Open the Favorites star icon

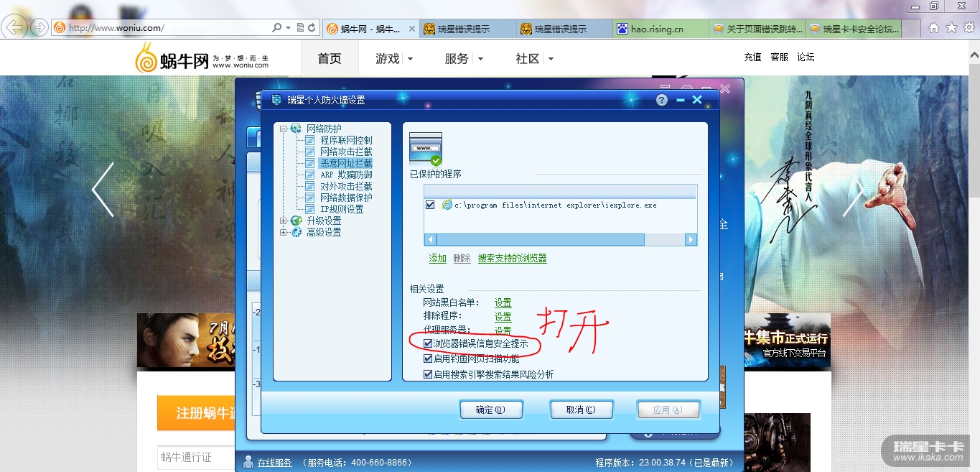(951, 28)
